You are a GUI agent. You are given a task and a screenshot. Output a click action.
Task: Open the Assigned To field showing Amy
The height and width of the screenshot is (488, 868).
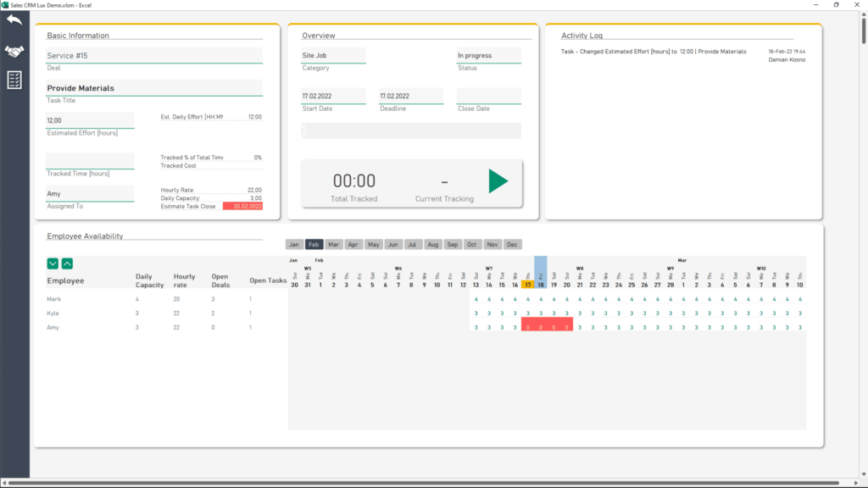[x=90, y=193]
